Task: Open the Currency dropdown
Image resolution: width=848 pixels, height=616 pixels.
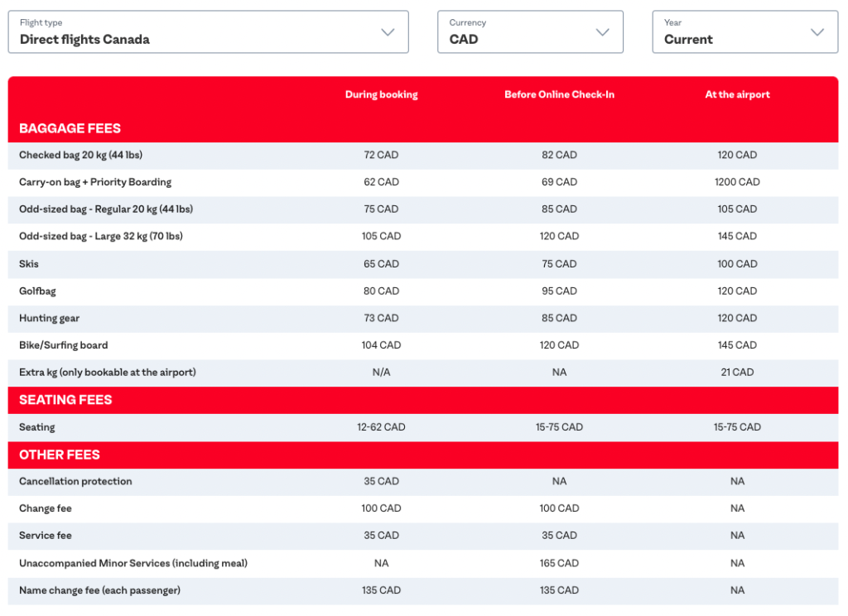Action: (x=530, y=31)
